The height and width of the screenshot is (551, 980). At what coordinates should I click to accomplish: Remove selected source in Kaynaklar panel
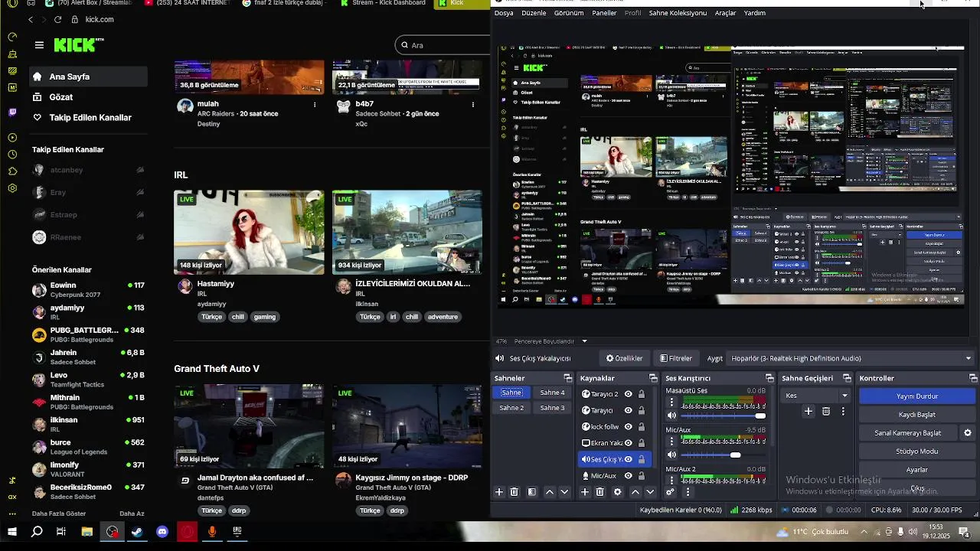pos(600,492)
